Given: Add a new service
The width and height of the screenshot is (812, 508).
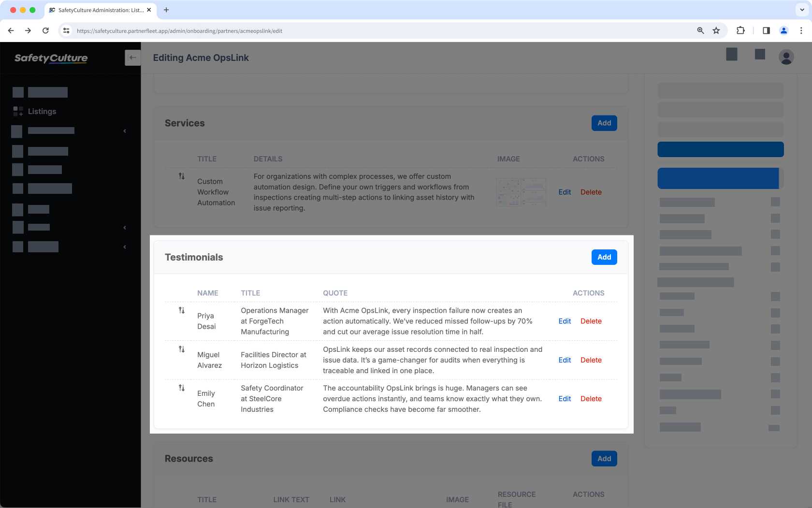Looking at the screenshot, I should pyautogui.click(x=604, y=123).
